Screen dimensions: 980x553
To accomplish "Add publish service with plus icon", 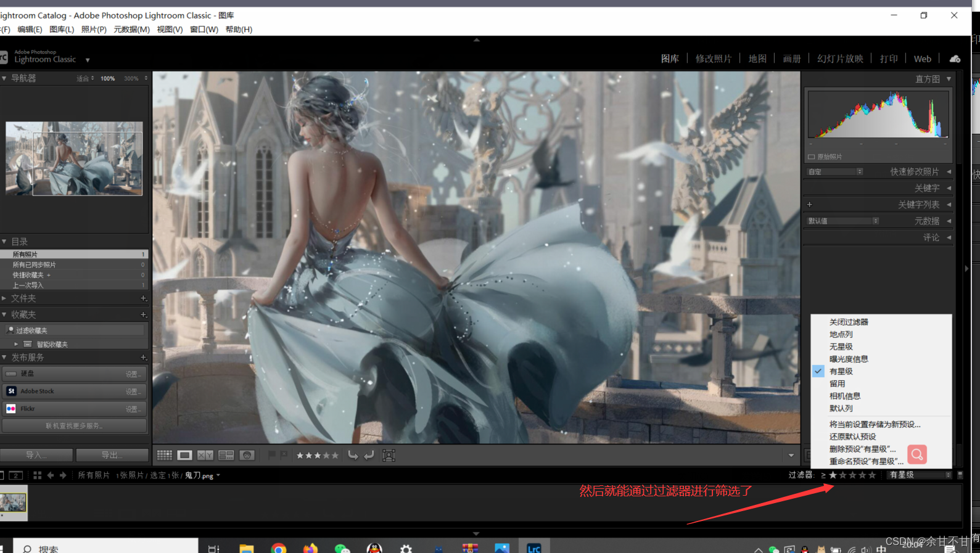I will [x=143, y=358].
